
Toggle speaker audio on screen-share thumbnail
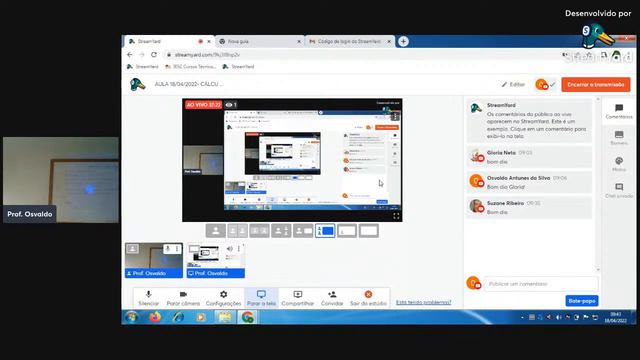tap(230, 249)
